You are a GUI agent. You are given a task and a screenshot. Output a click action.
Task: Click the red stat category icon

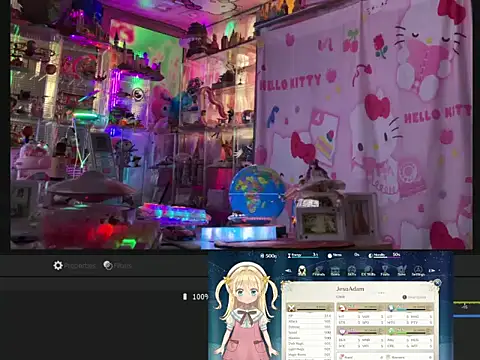coord(342,307)
